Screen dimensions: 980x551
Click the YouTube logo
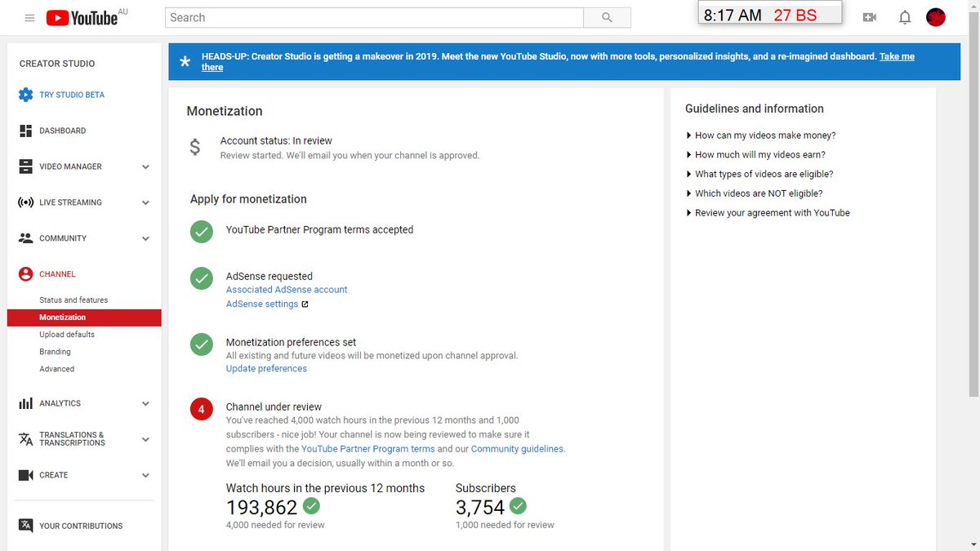[82, 17]
